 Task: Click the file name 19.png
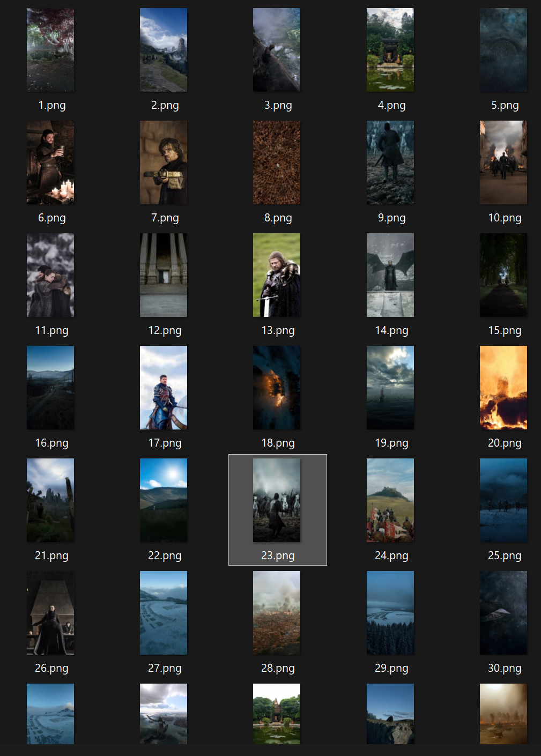click(x=392, y=443)
